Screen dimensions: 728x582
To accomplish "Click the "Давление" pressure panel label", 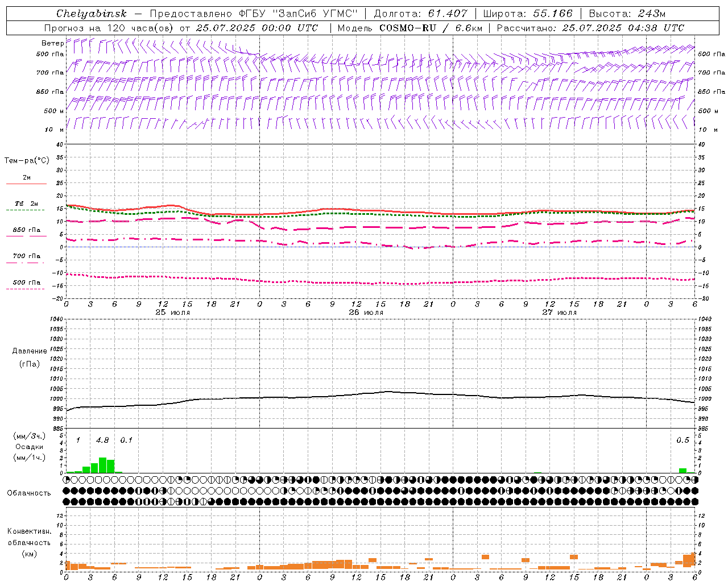I will click(x=29, y=351).
